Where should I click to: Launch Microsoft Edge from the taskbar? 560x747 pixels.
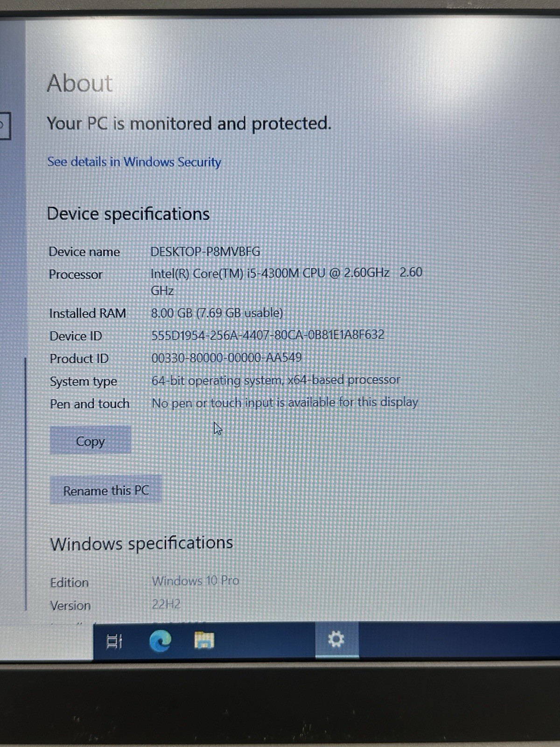click(160, 641)
